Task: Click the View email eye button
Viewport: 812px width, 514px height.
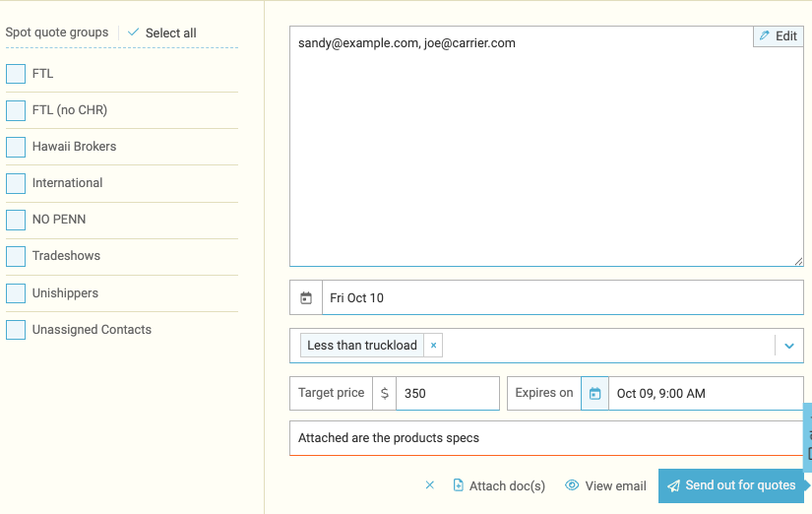Action: tap(605, 485)
